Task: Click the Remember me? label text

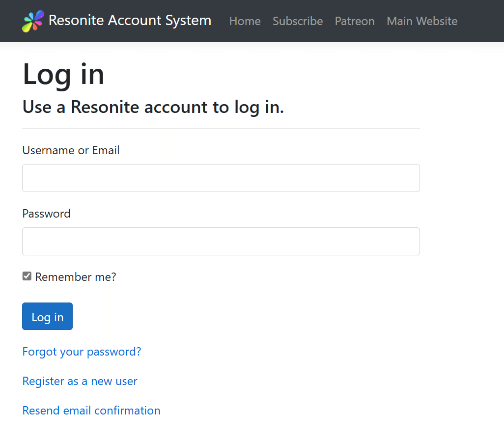Action: pyautogui.click(x=76, y=277)
